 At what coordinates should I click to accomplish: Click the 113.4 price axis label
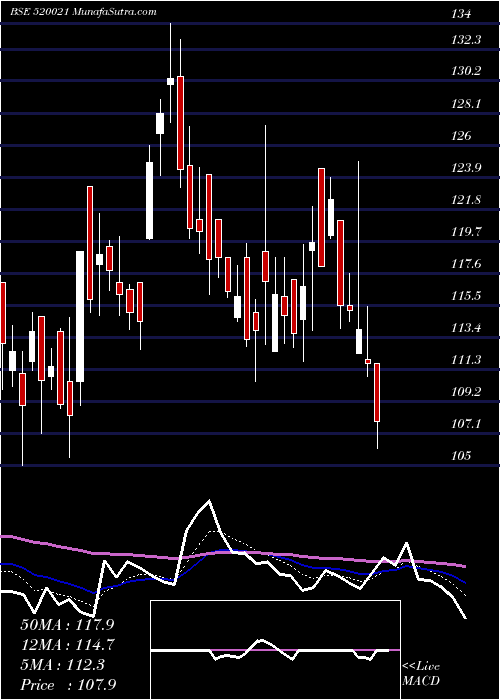467,328
